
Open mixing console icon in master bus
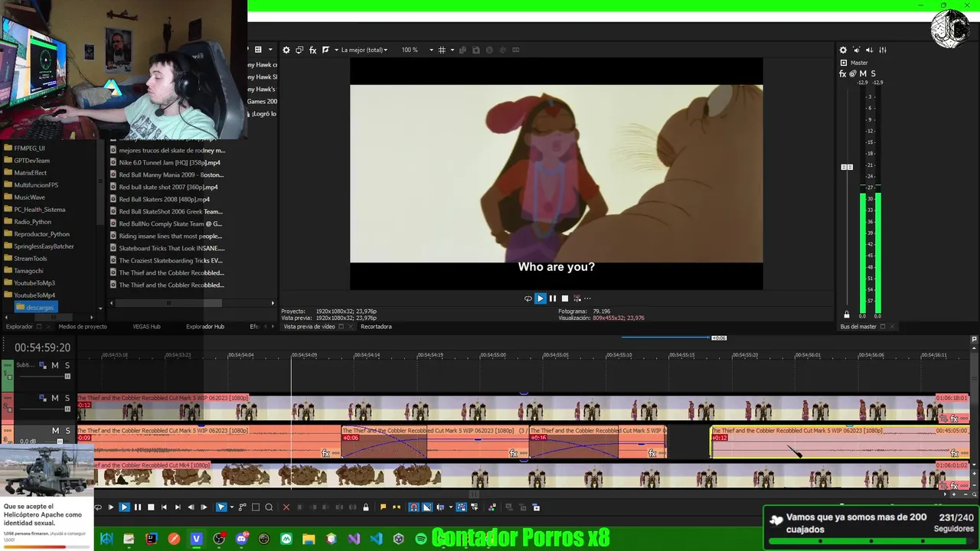point(882,50)
